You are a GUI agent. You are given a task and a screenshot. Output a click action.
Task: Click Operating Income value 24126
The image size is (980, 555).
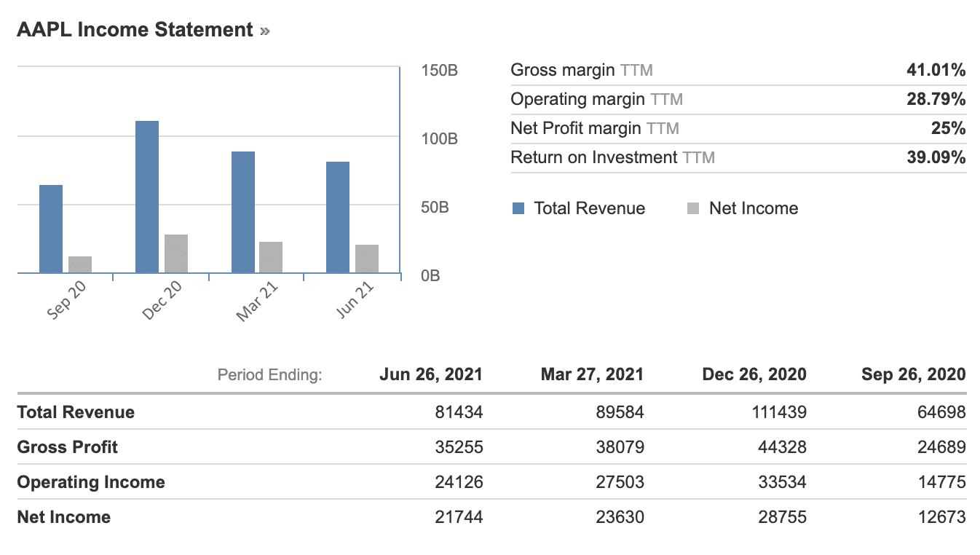(x=459, y=482)
